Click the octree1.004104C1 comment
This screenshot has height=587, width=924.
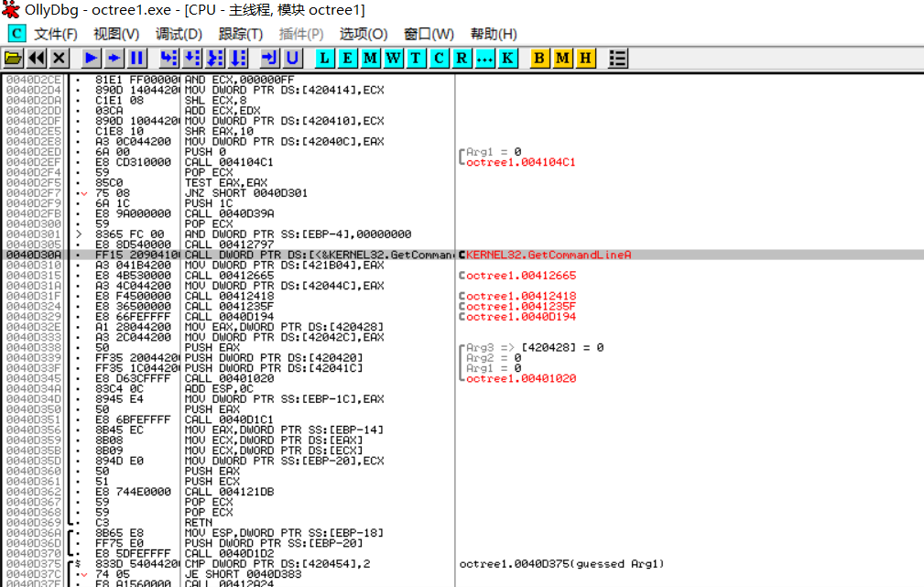point(520,162)
